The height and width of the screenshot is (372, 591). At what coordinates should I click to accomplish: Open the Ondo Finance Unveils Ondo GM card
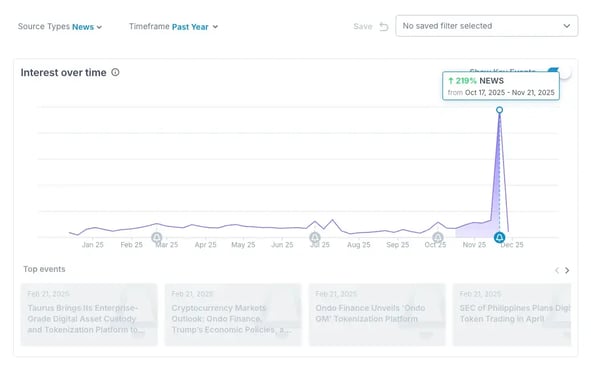point(377,314)
